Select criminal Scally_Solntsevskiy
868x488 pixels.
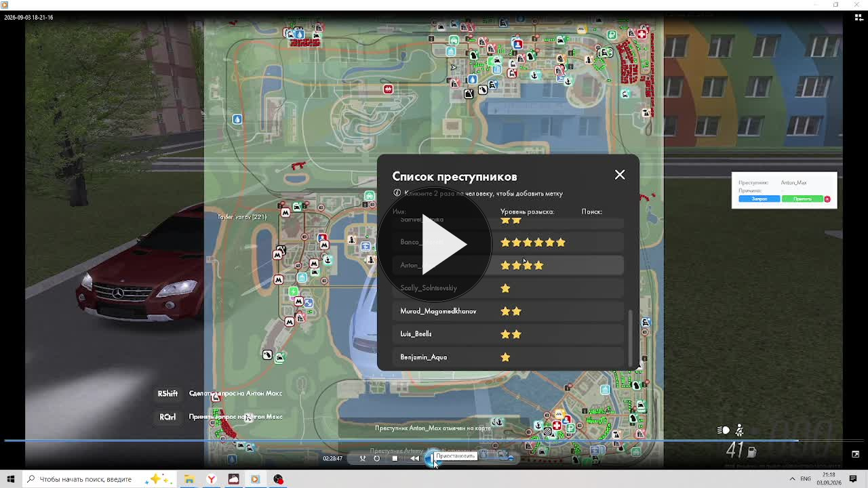pyautogui.click(x=509, y=288)
